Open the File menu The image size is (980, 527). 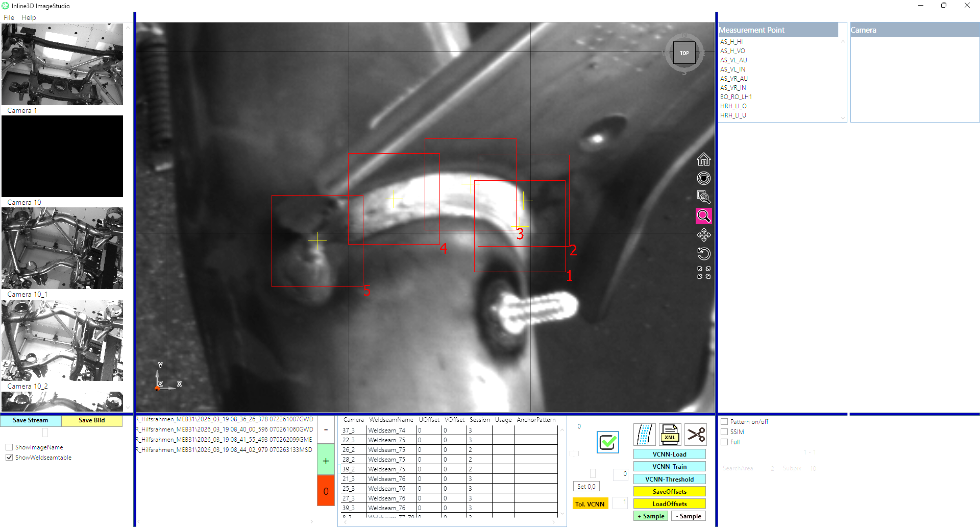pyautogui.click(x=9, y=17)
